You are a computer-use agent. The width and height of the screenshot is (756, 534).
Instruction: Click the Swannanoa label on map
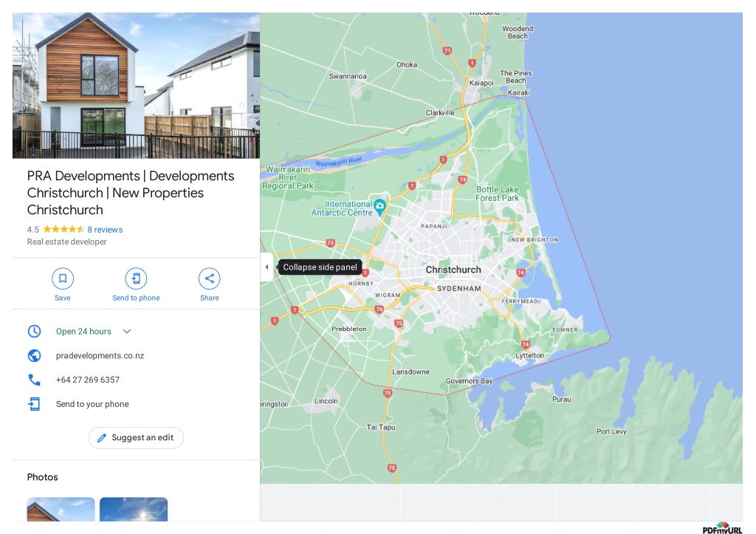pyautogui.click(x=348, y=76)
